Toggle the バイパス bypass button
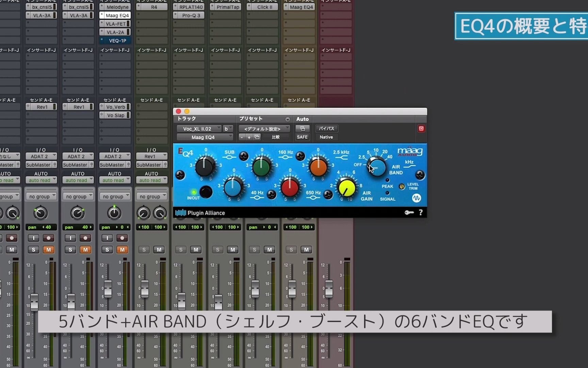588x368 pixels. [x=326, y=128]
